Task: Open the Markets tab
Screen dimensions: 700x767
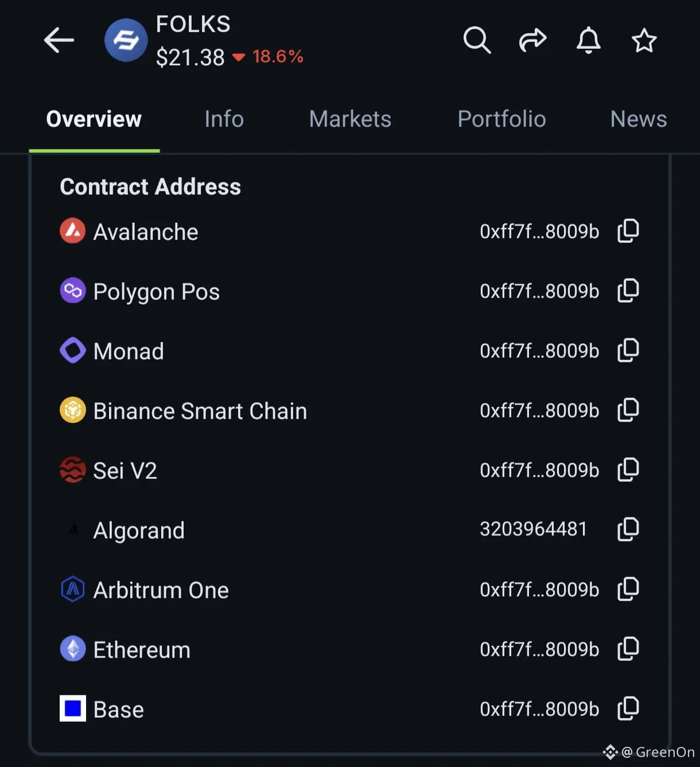Action: coord(350,119)
